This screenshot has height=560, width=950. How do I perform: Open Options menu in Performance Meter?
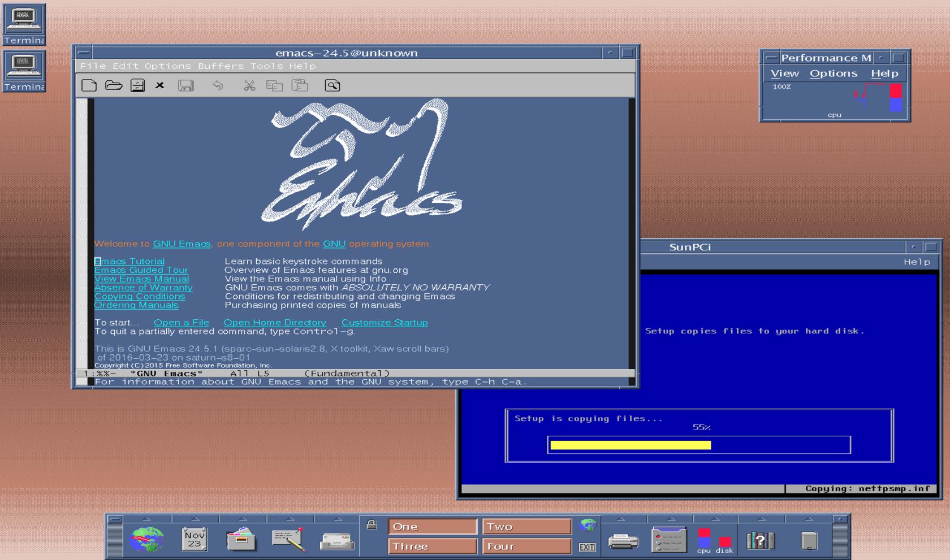[833, 73]
